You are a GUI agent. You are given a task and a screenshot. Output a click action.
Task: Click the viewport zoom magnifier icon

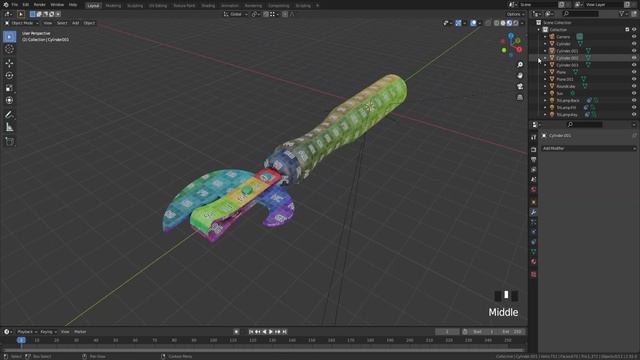tap(520, 65)
